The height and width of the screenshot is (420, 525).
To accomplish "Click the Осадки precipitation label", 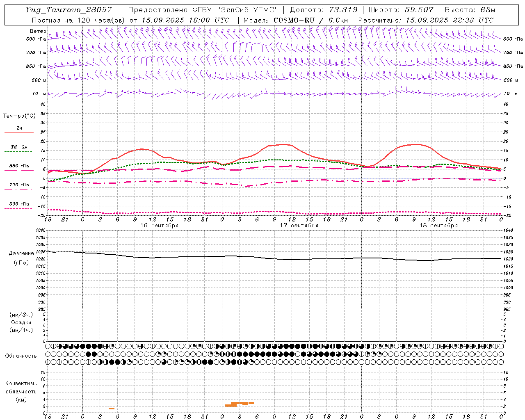I will point(21,323).
